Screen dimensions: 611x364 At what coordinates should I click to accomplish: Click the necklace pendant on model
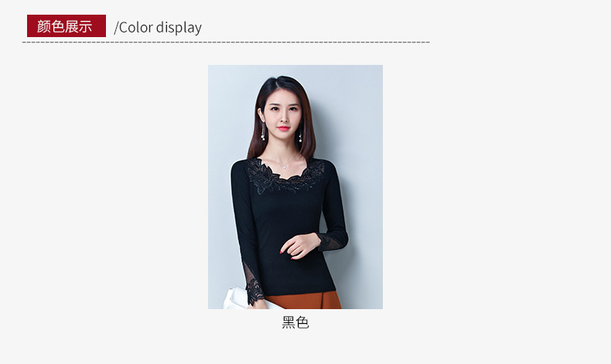pos(284,166)
